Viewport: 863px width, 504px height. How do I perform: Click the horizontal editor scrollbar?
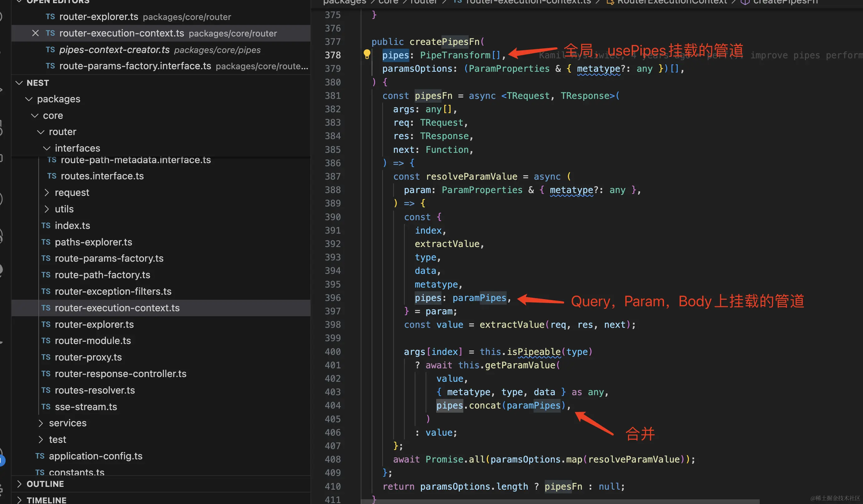pos(560,501)
